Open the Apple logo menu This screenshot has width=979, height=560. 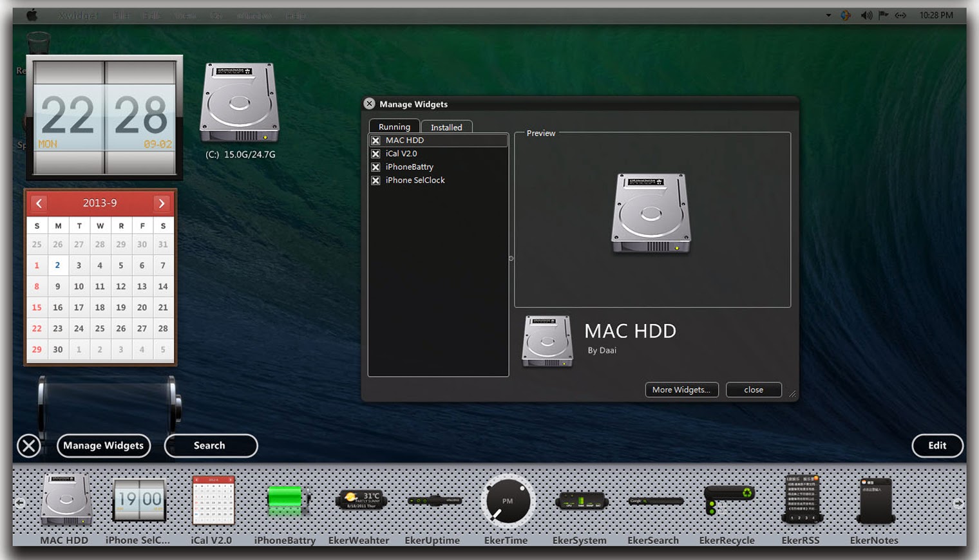[x=32, y=15]
